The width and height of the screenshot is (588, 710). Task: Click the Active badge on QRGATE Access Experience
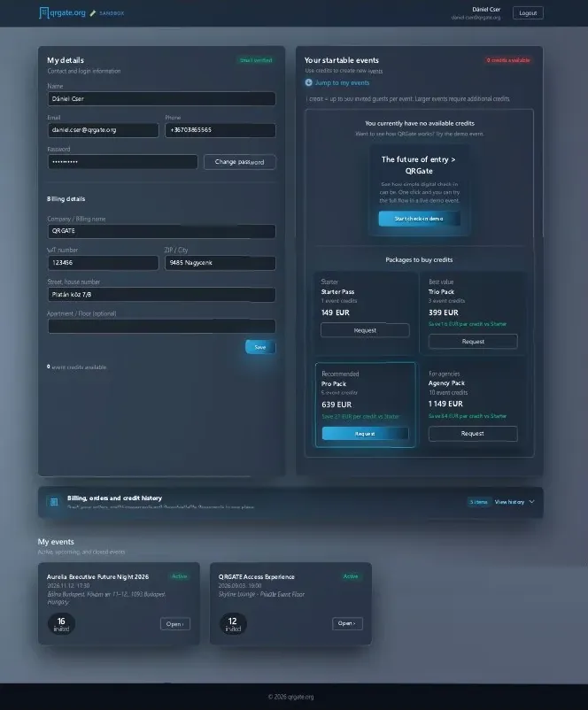[351, 576]
